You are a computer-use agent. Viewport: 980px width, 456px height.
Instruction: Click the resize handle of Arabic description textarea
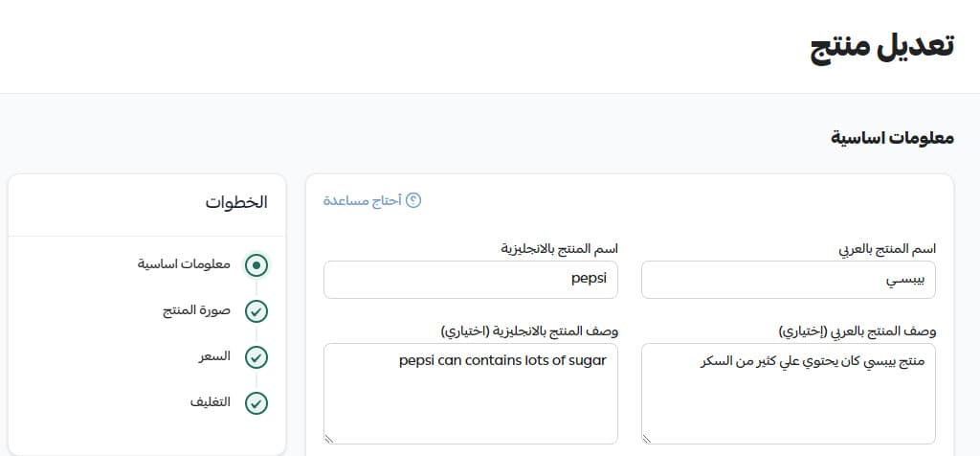(647, 439)
